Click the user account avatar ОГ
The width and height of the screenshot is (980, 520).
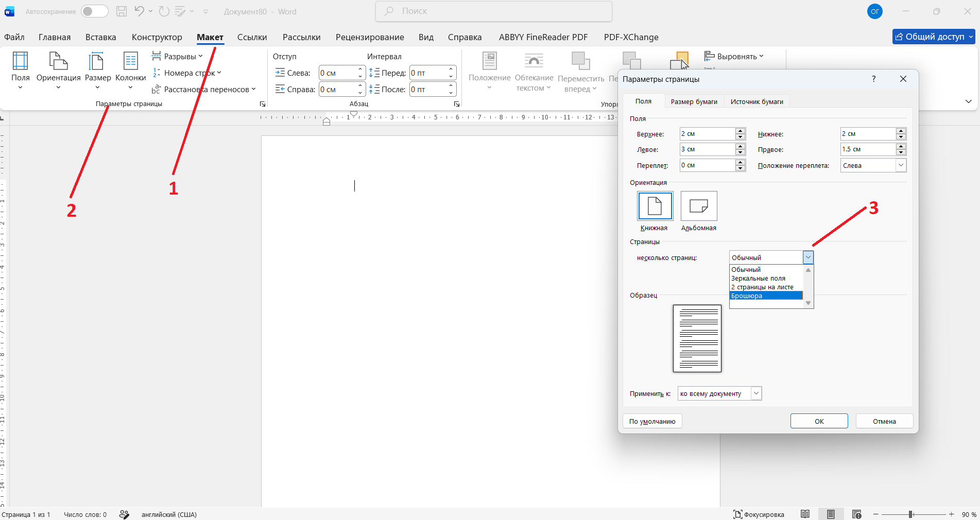tap(875, 11)
